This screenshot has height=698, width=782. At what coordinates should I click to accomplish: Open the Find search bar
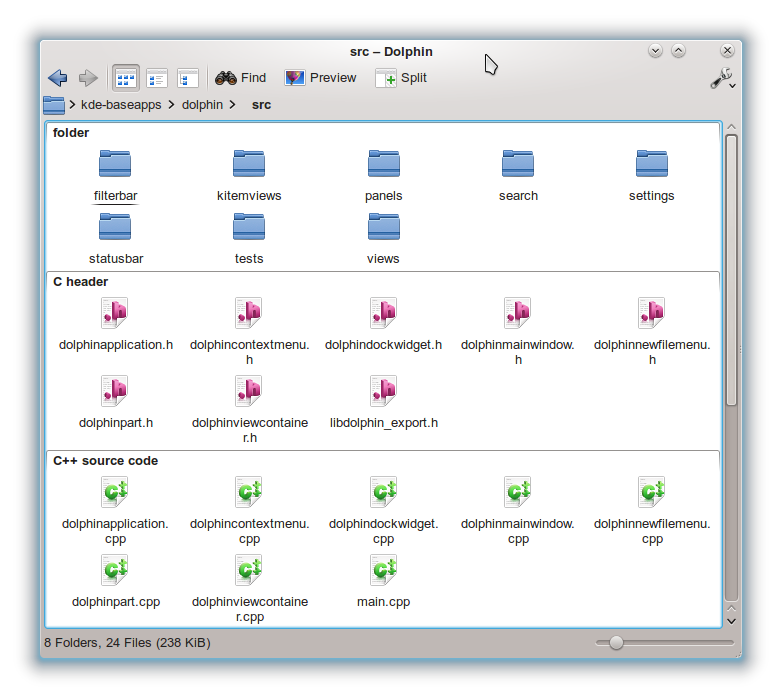click(240, 78)
